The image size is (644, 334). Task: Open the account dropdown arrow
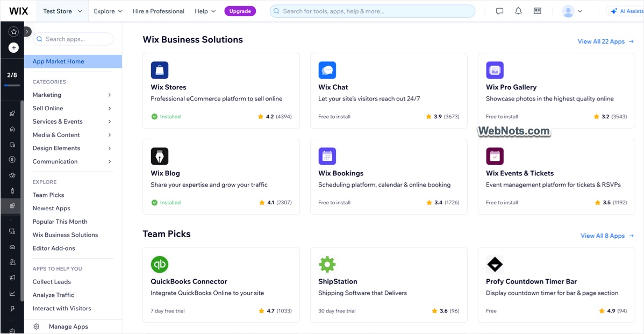(x=580, y=11)
